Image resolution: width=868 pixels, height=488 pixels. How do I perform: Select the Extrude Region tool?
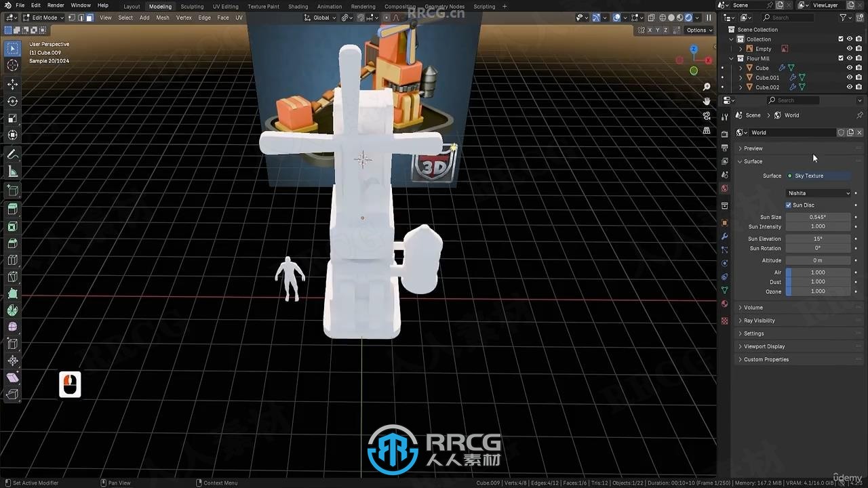pyautogui.click(x=13, y=209)
